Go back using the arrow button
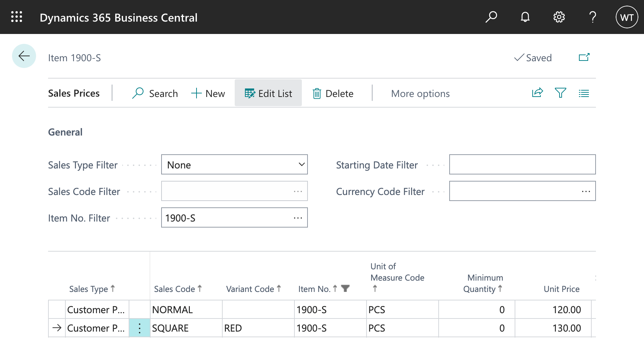The image size is (644, 356). click(24, 56)
